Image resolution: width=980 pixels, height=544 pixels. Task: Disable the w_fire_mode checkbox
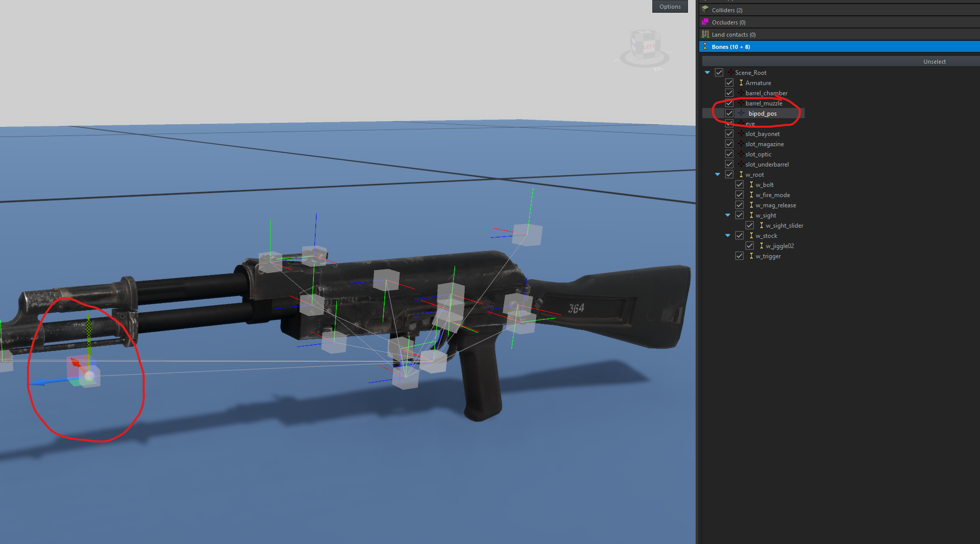pyautogui.click(x=739, y=195)
